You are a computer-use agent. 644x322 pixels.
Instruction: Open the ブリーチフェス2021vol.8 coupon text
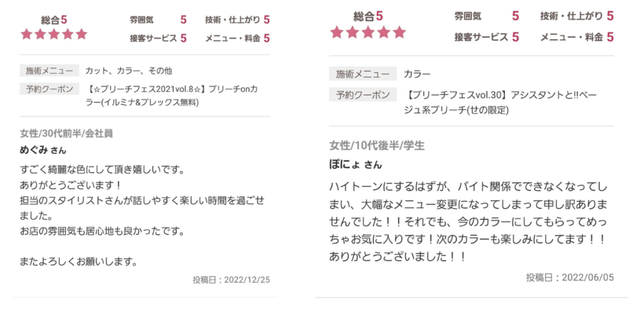click(x=173, y=96)
